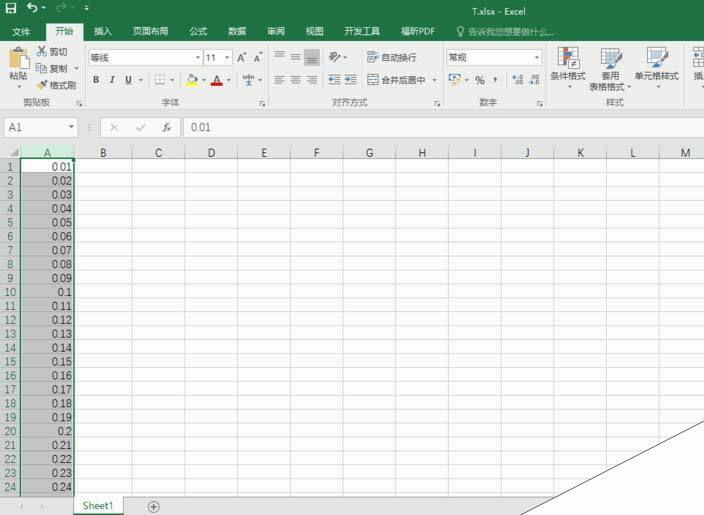Toggle Bold formatting
The height and width of the screenshot is (515, 704).
(x=96, y=80)
